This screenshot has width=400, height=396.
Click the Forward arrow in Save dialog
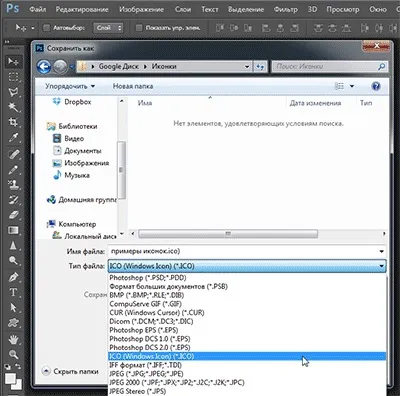coord(60,67)
